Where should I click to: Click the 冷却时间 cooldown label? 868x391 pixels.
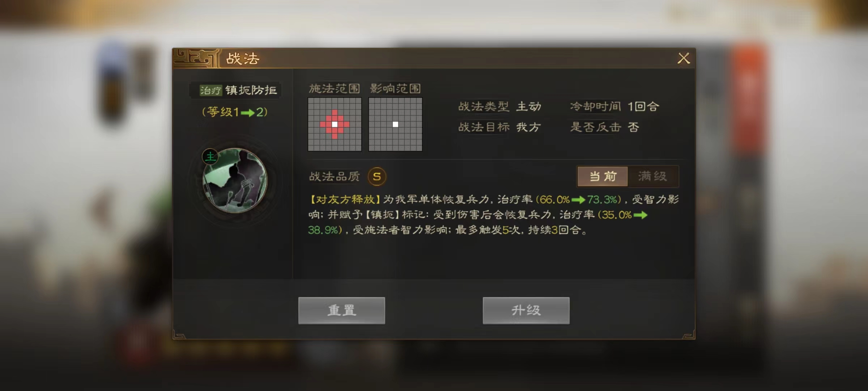[x=595, y=106]
